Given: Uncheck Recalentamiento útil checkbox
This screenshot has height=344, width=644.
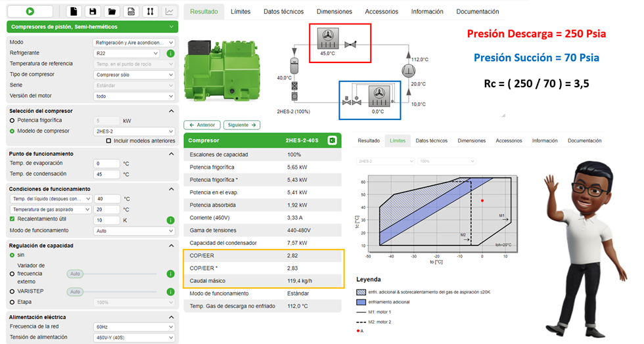Looking at the screenshot, I should point(12,219).
